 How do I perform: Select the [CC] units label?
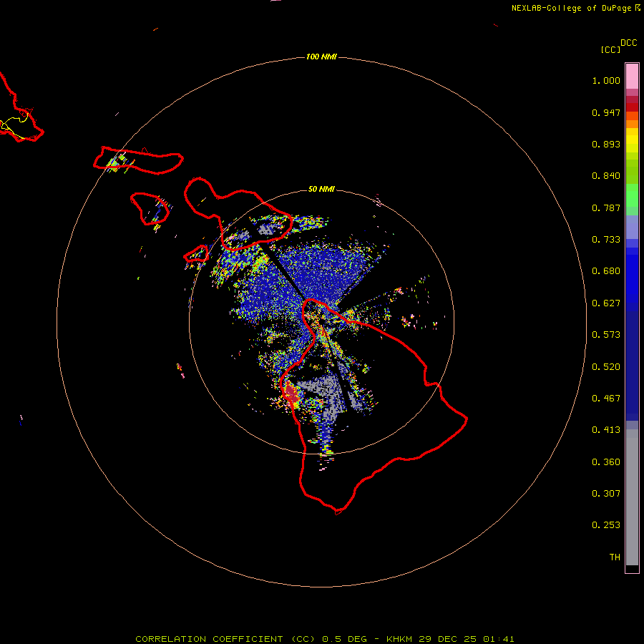point(610,49)
